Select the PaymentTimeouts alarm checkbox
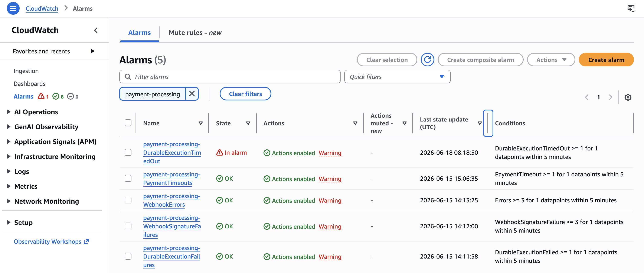 point(128,178)
